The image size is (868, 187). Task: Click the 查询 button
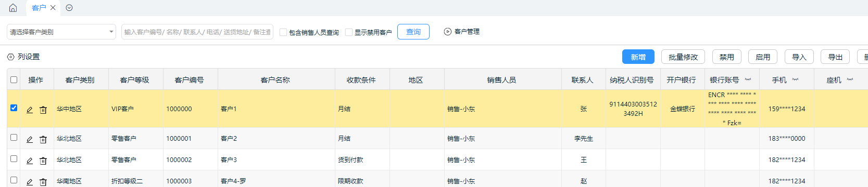pyautogui.click(x=413, y=32)
